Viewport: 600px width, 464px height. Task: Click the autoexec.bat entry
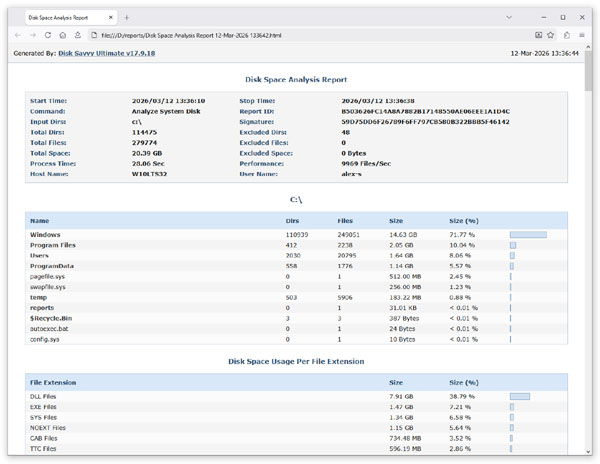click(x=49, y=329)
